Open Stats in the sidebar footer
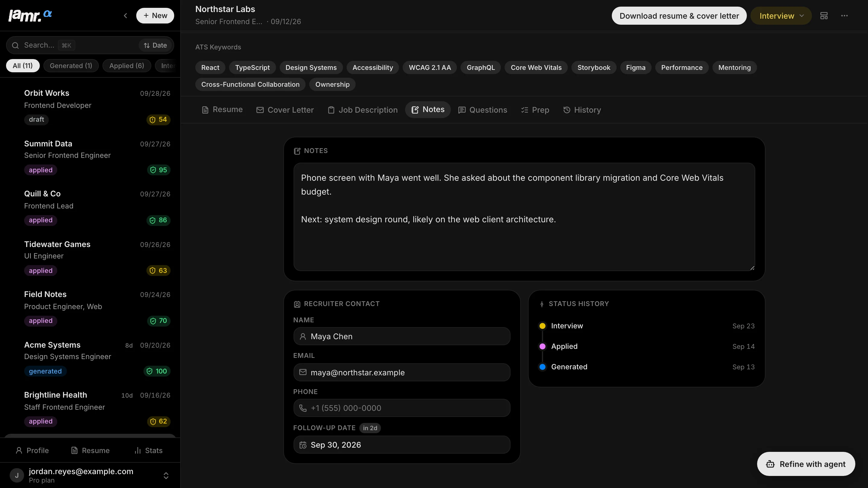The image size is (868, 488). pos(149,450)
